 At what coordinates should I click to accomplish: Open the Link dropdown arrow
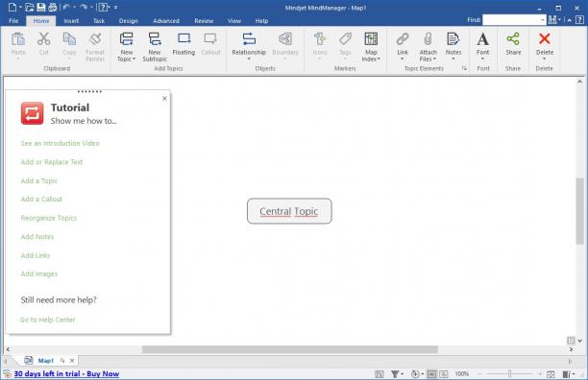coord(402,59)
